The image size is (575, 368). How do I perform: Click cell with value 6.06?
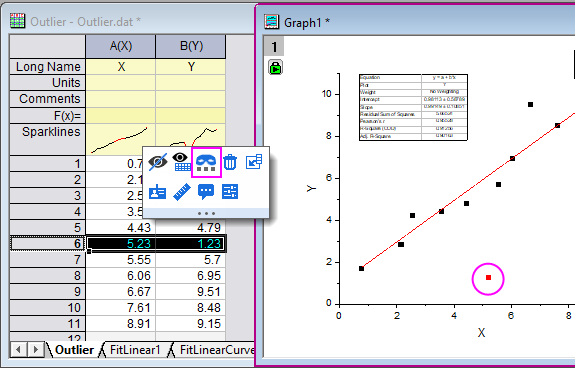[121, 276]
